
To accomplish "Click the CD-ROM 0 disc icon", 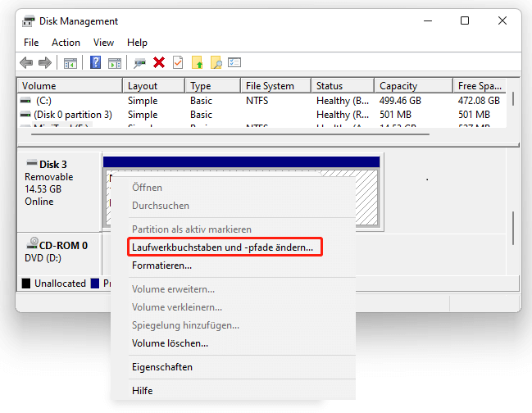I will [x=33, y=243].
